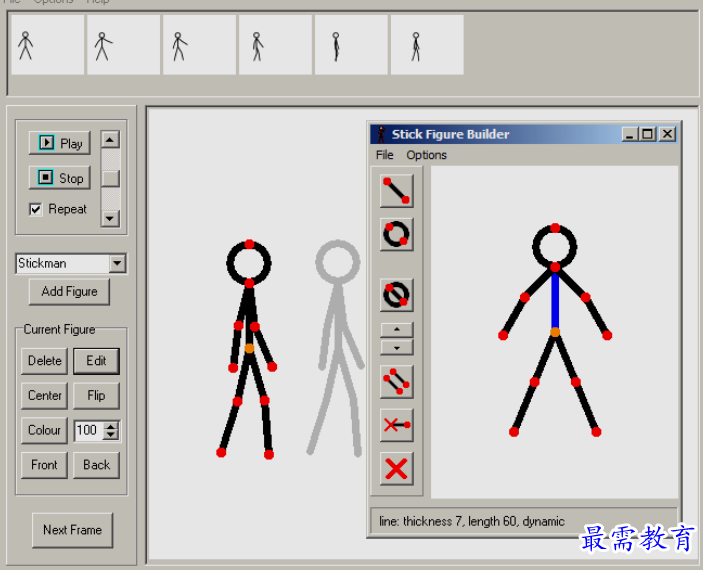The width and height of the screenshot is (703, 570).
Task: Select the add line tool in Stick Figure Builder
Action: tap(396, 191)
